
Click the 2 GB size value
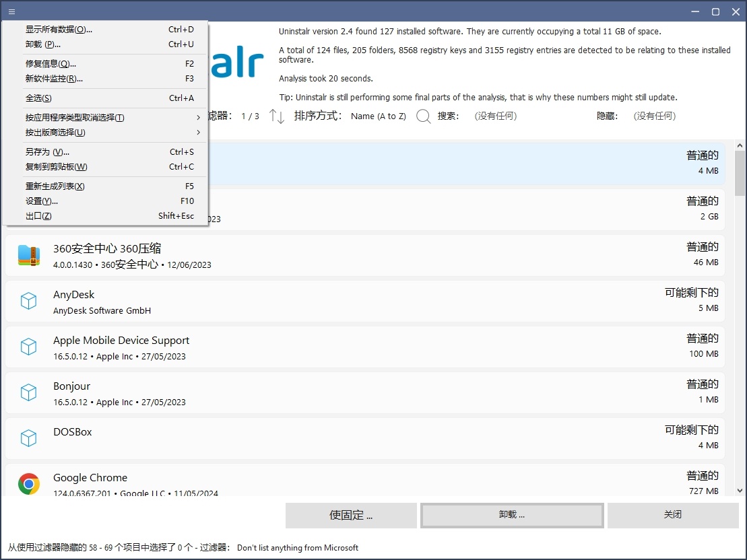[x=709, y=217]
